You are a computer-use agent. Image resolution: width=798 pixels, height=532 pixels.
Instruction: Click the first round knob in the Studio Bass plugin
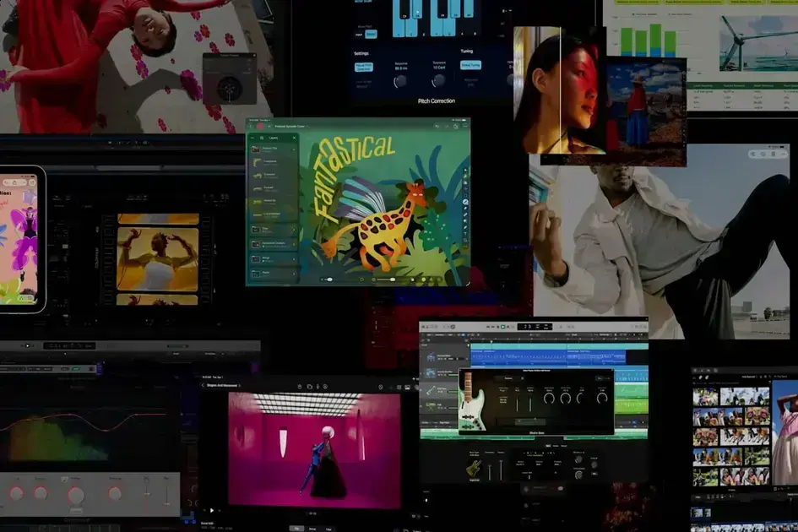click(x=549, y=399)
